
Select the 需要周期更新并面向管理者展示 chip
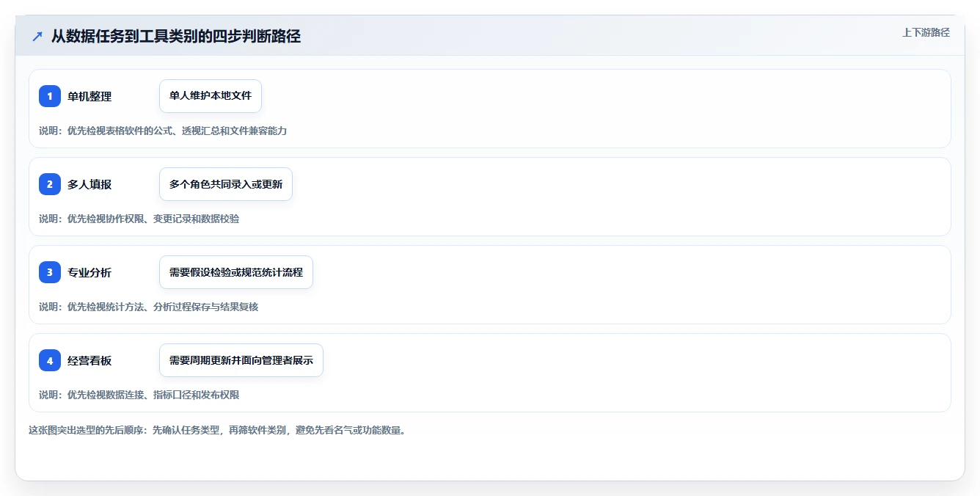pos(241,360)
